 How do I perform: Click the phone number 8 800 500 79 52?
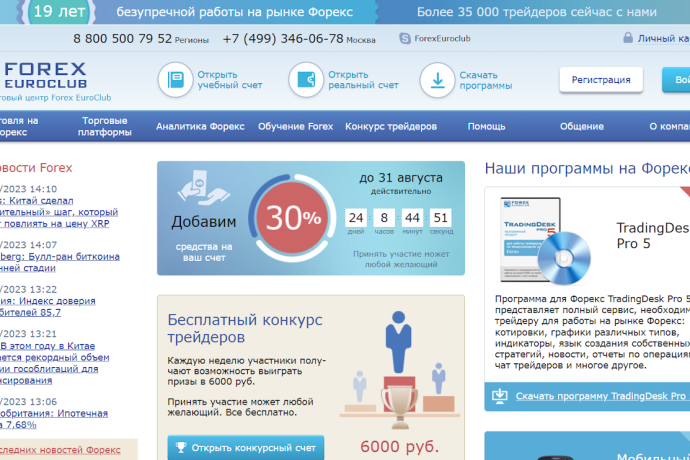pos(122,39)
